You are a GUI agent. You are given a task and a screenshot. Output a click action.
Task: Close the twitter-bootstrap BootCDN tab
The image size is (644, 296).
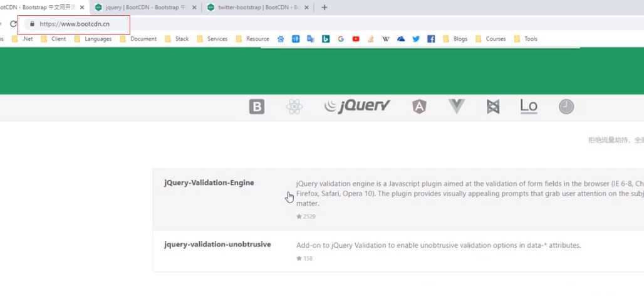306,8
